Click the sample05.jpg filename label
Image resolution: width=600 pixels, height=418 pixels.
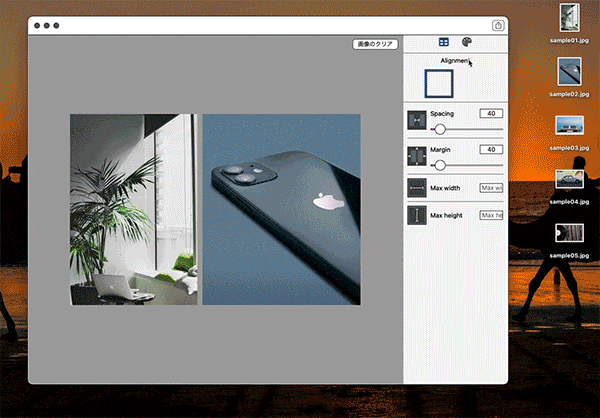click(569, 256)
